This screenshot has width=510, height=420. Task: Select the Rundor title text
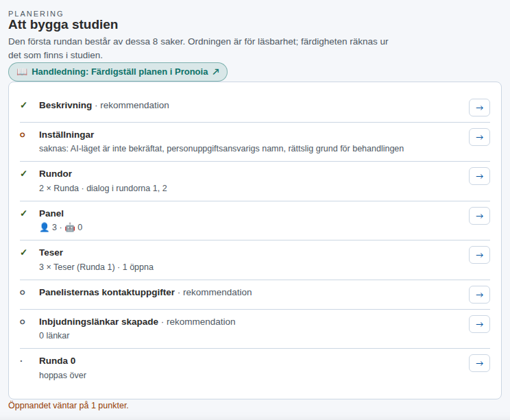(56, 174)
